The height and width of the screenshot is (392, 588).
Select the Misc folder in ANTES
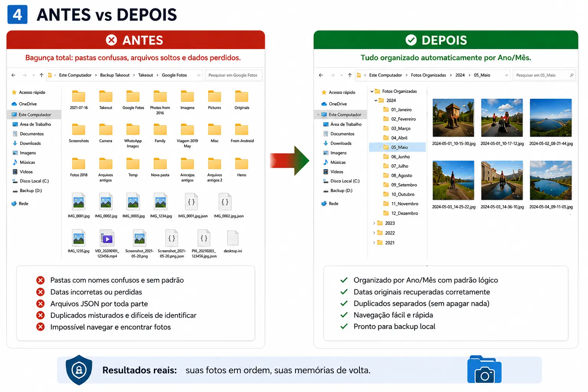click(x=214, y=133)
